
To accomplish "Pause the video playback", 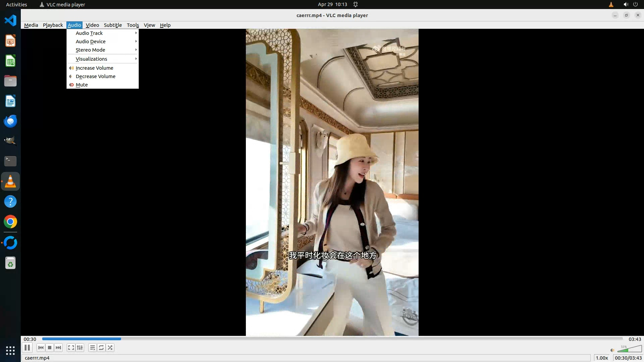I will pyautogui.click(x=27, y=348).
